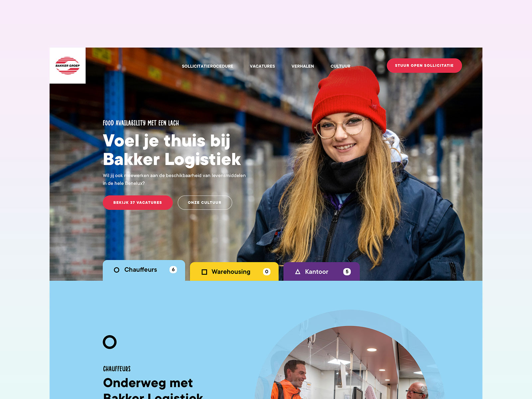Click the Chauffeurs count badge showing 6
532x399 pixels.
click(173, 270)
